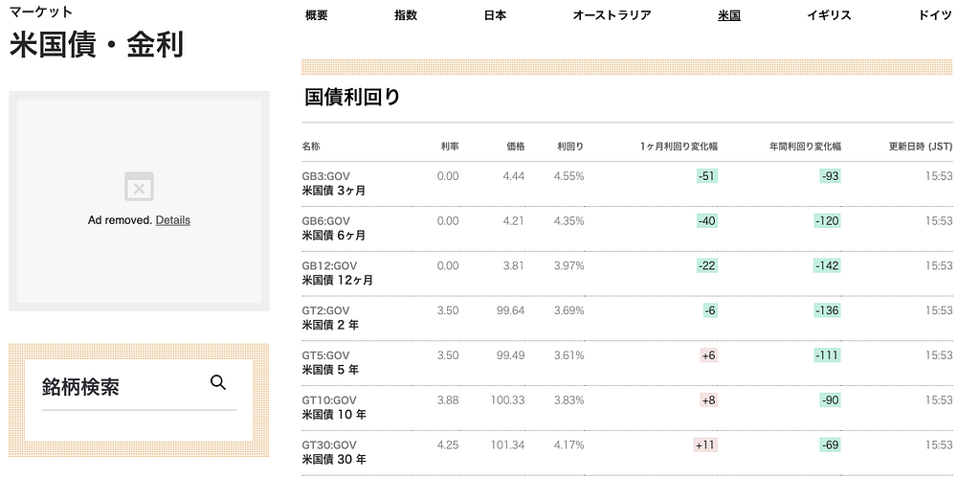Screen dimensions: 980x478
Task: Click the 銘柄検索 search field
Action: (120, 388)
